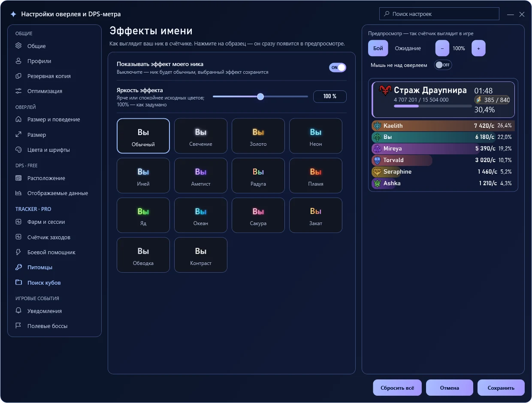Click the gear icon beside Общие
The height and width of the screenshot is (403, 532).
(x=18, y=46)
